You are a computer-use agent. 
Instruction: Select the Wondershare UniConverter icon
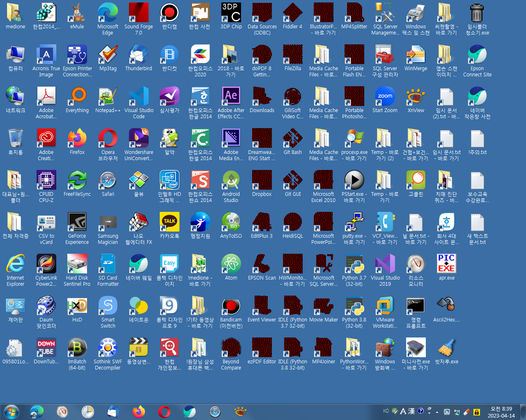point(139,145)
